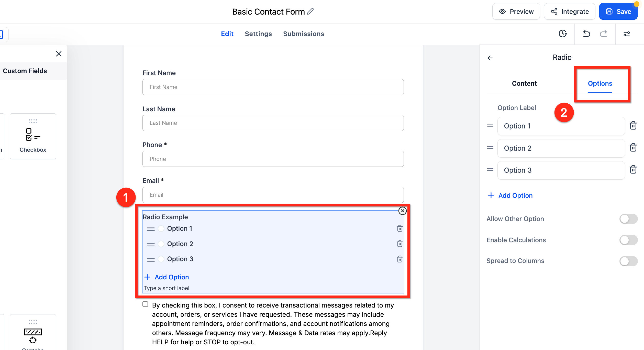Delete Option 1 inside the form field

[399, 228]
